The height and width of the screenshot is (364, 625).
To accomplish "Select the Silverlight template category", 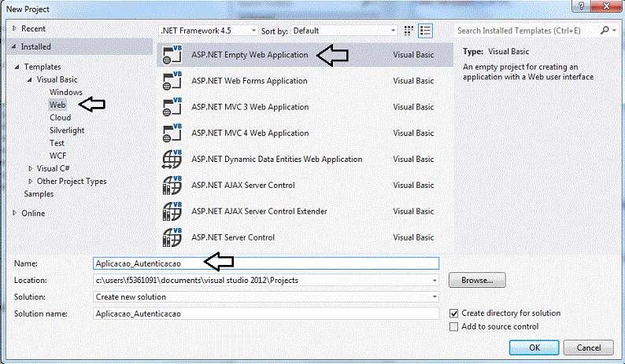I will point(67,131).
